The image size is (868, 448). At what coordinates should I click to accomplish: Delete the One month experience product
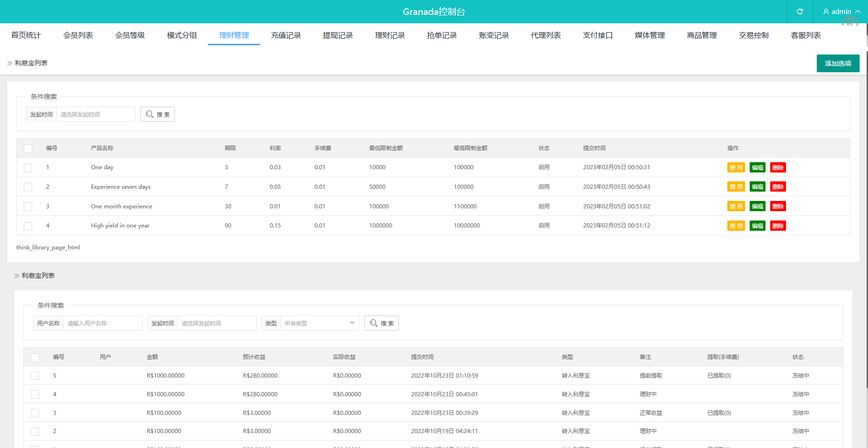point(778,207)
